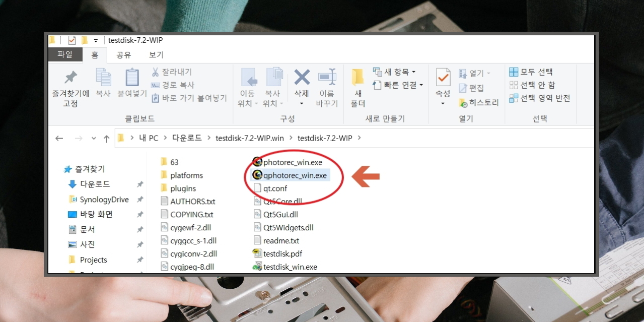644x322 pixels.
Task: Open SynologyDrive in the navigation pane
Action: point(98,200)
